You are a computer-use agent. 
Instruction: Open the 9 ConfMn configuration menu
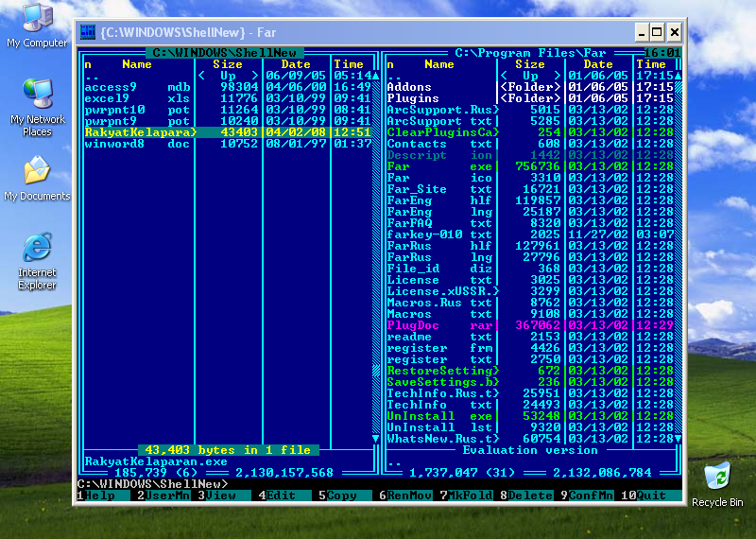point(587,496)
